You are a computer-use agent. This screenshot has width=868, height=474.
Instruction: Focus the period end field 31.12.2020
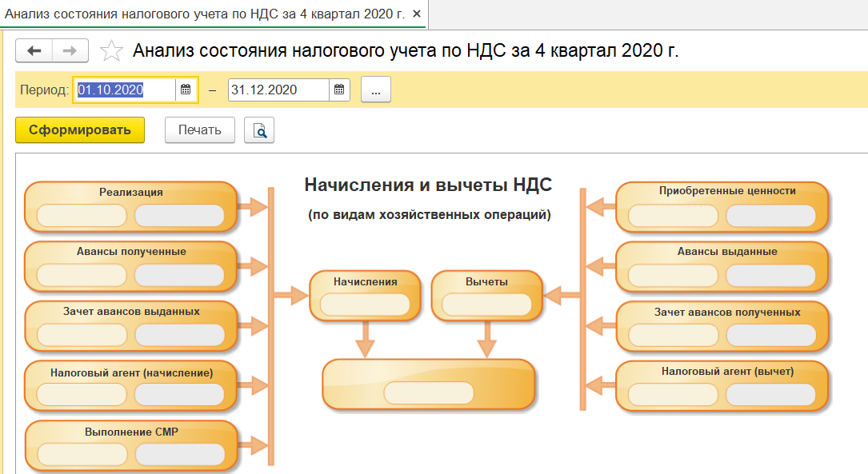pos(279,90)
